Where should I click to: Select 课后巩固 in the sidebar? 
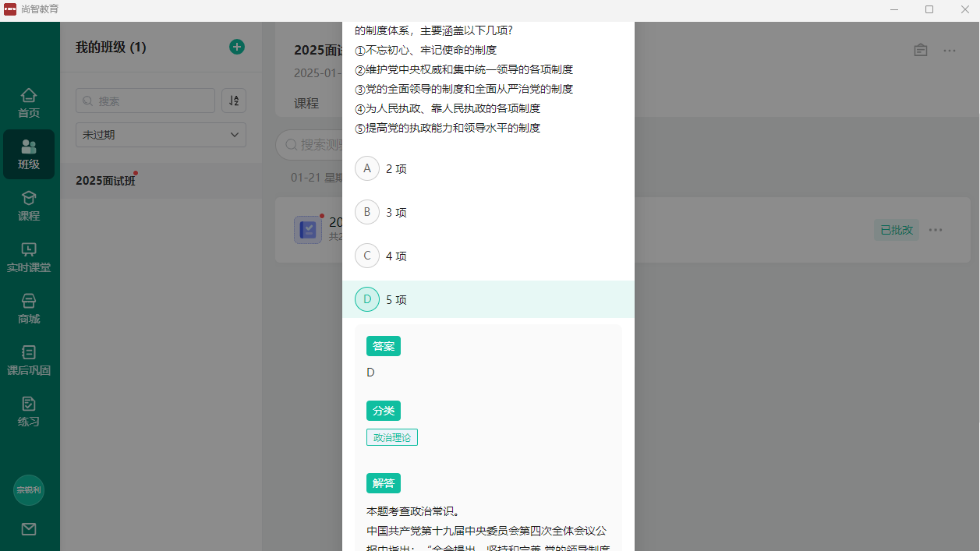(29, 360)
